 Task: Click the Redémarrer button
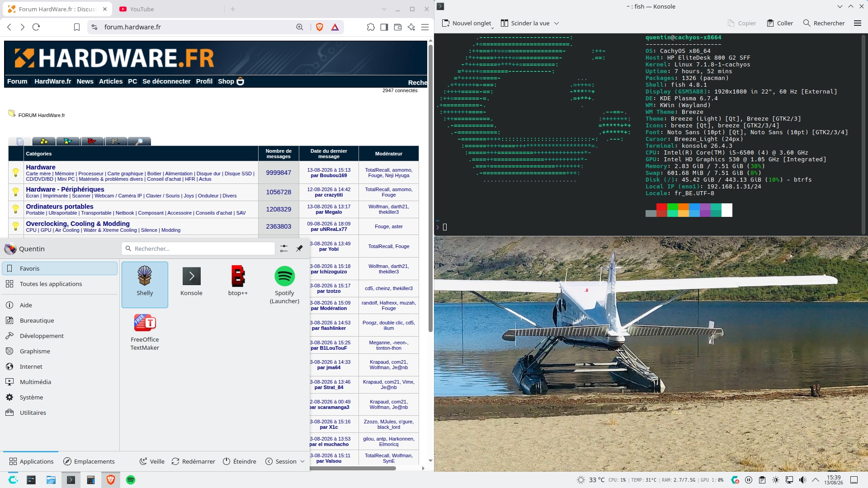[193, 461]
